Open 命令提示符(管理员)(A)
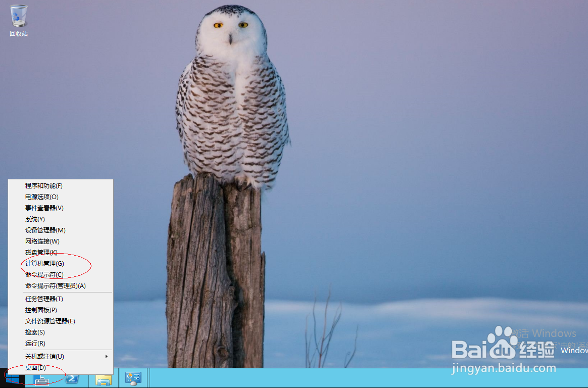 61,286
